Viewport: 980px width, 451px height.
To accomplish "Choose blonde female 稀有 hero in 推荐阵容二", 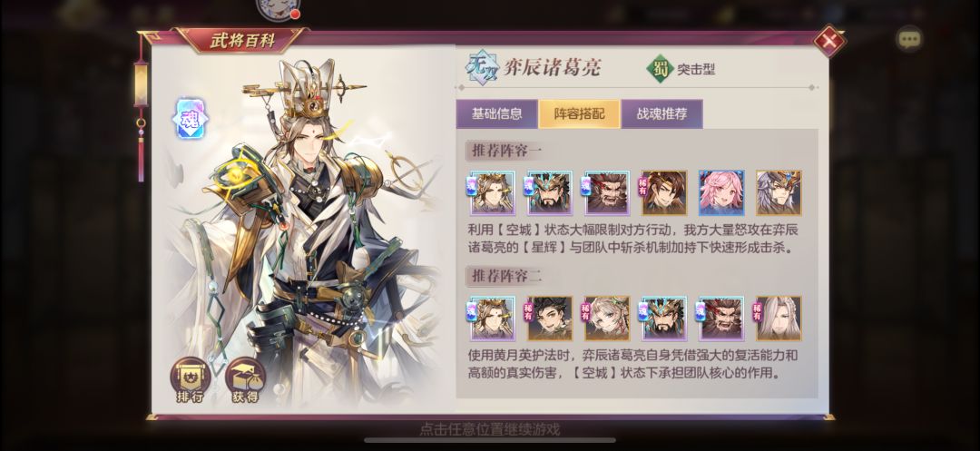I will click(607, 319).
